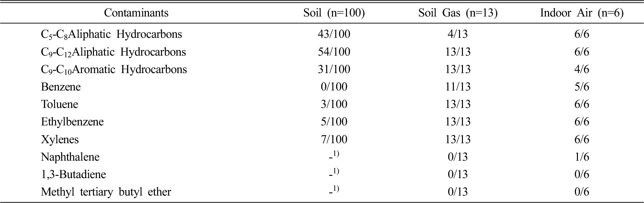The height and width of the screenshot is (203, 644).
Task: Select the Naphthalene row label
Action: click(70, 157)
